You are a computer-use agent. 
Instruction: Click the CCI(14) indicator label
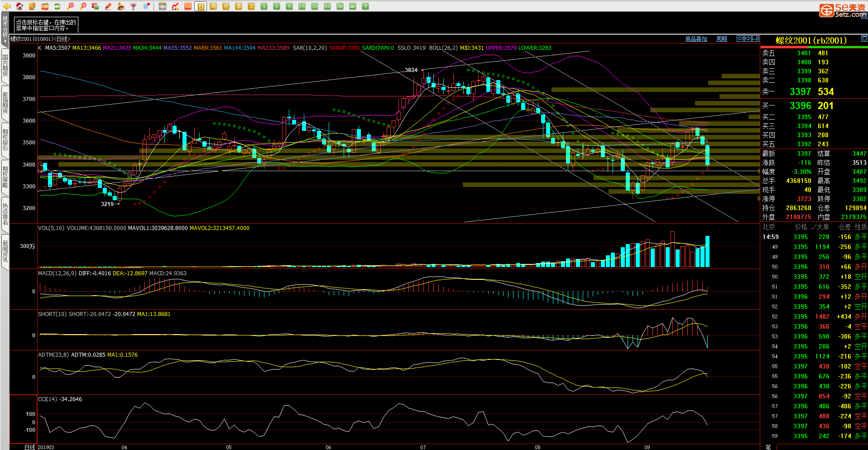tap(48, 399)
